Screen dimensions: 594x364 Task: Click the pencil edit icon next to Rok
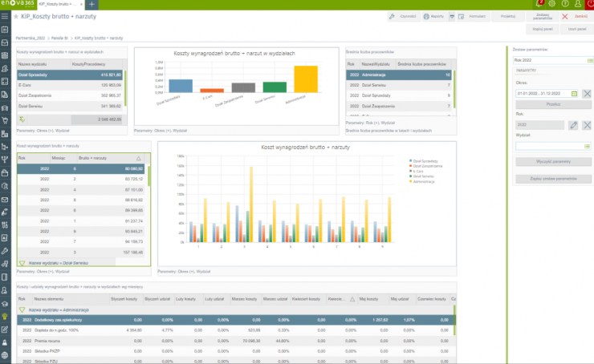[x=573, y=125]
